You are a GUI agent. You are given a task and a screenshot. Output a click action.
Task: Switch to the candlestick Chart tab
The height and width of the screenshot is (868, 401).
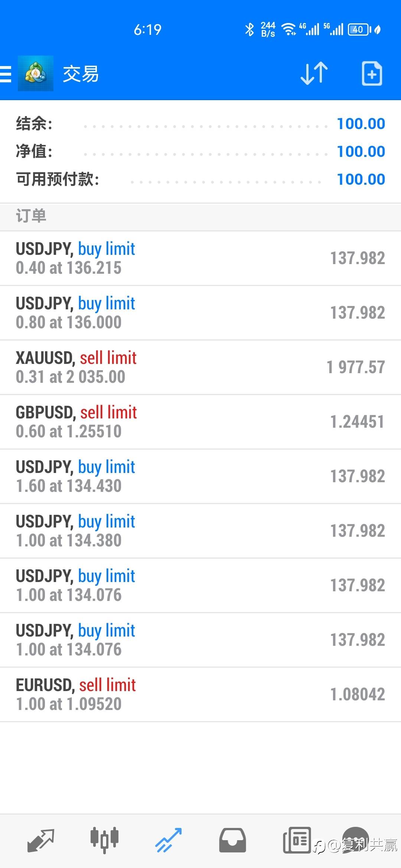(104, 839)
